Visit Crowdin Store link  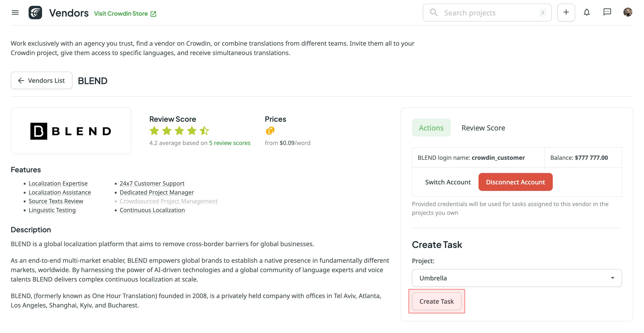(121, 13)
